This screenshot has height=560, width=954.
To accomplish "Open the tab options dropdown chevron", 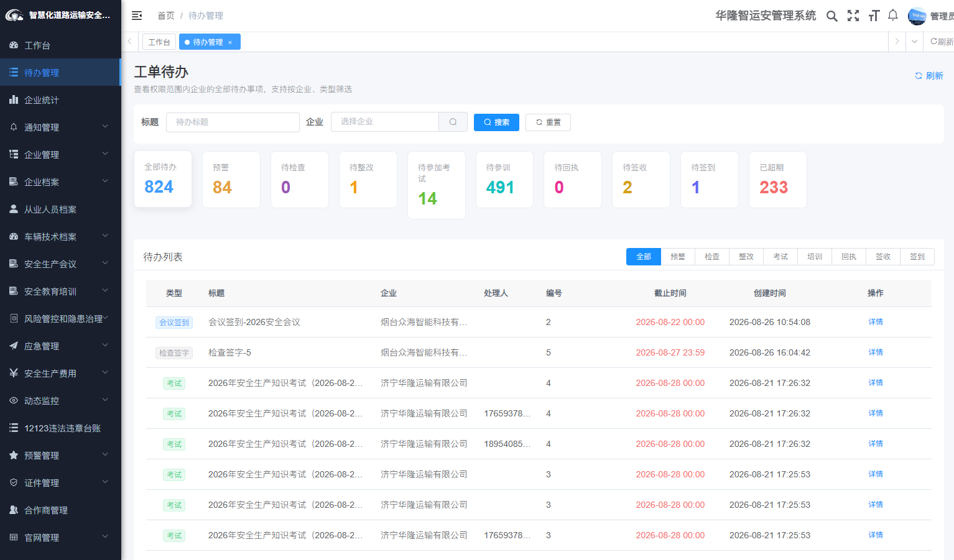I will coord(914,42).
